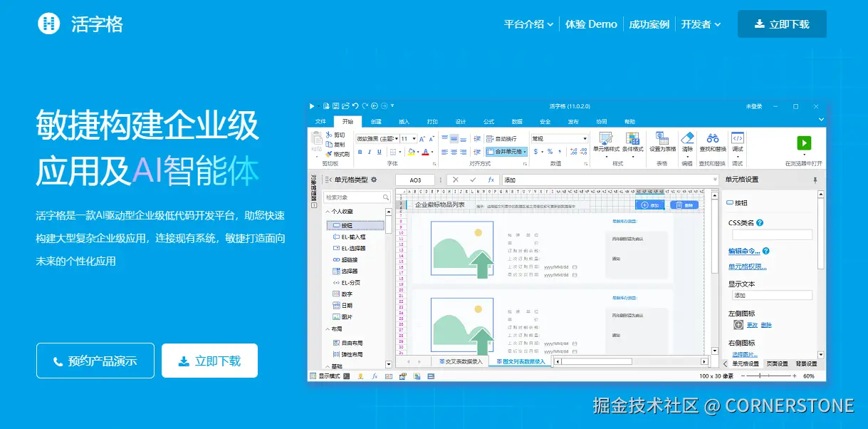This screenshot has height=429, width=868.
Task: Click the 调试 (debug) code icon
Action: tap(738, 138)
